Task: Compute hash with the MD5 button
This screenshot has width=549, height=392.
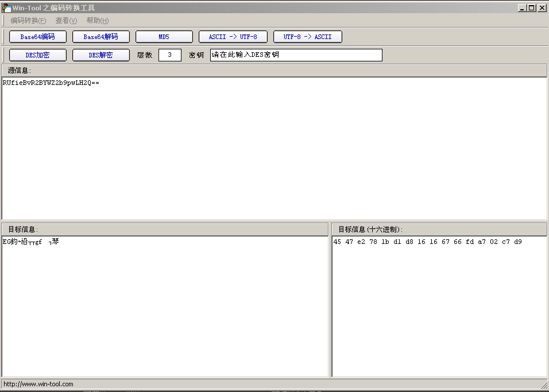Action: [x=164, y=37]
